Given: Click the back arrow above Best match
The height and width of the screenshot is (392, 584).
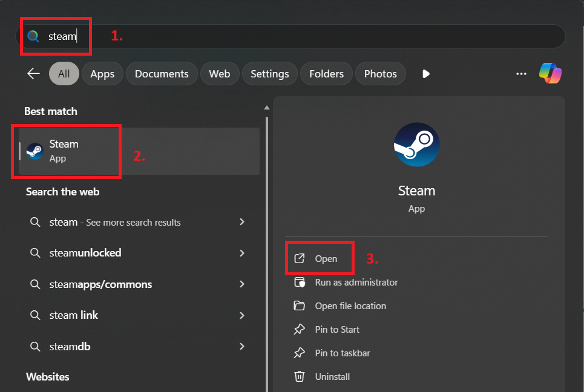Looking at the screenshot, I should (x=33, y=73).
